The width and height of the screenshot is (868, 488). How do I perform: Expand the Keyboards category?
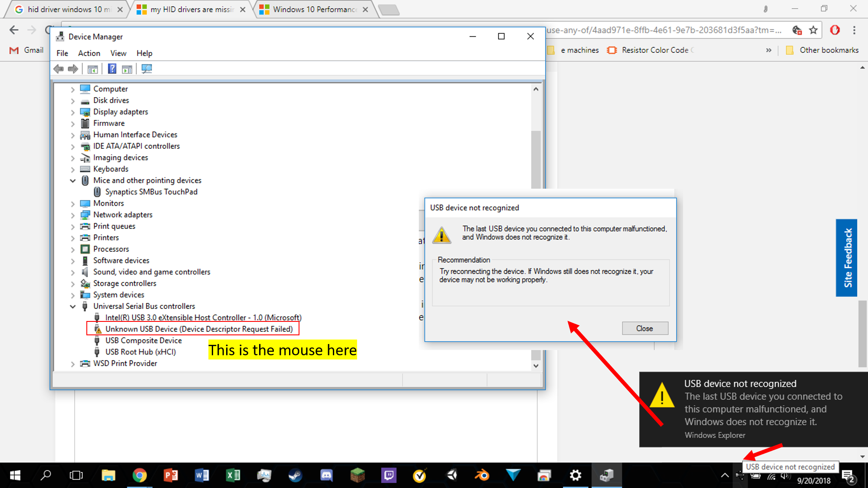pos(72,169)
